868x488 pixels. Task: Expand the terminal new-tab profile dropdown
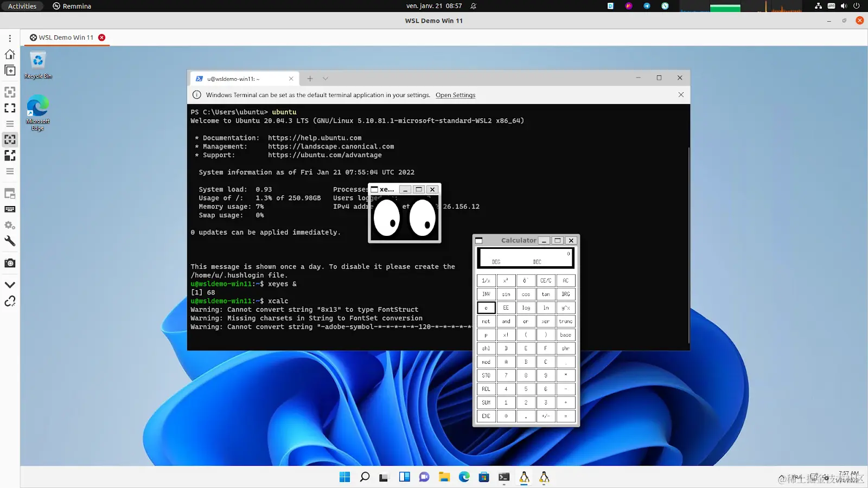(325, 79)
